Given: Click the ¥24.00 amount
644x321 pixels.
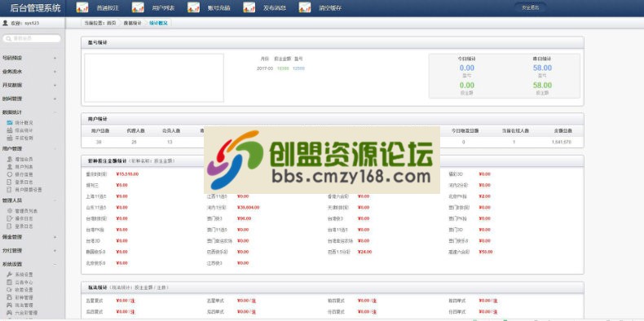Looking at the screenshot, I should pyautogui.click(x=364, y=252).
